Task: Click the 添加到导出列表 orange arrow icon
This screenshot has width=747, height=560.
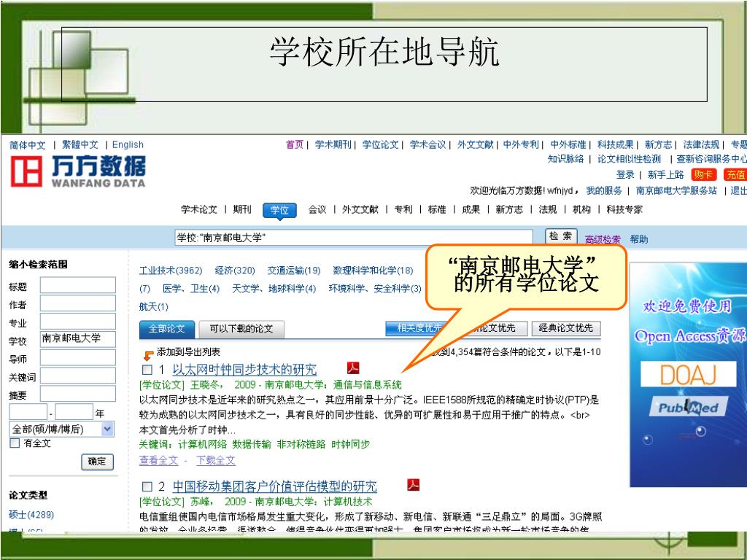Action: 148,355
